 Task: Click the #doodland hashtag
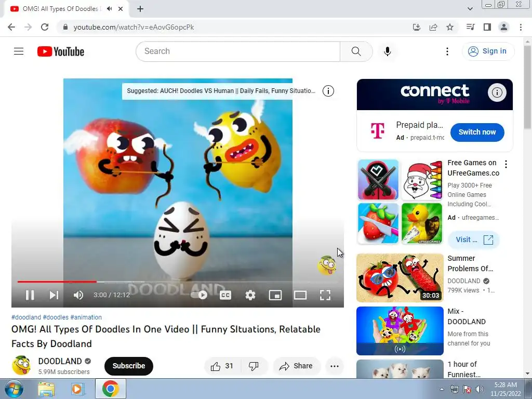pos(26,317)
